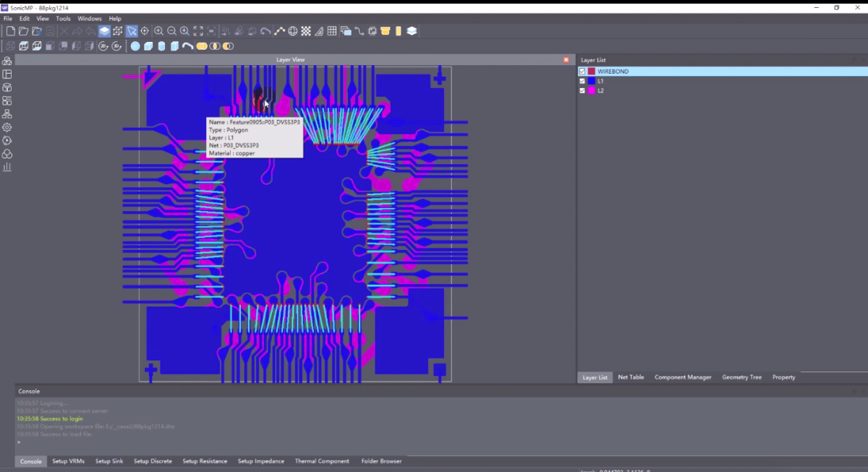The image size is (868, 472).
Task: Toggle the L2 layer visibility checkbox
Action: (582, 90)
